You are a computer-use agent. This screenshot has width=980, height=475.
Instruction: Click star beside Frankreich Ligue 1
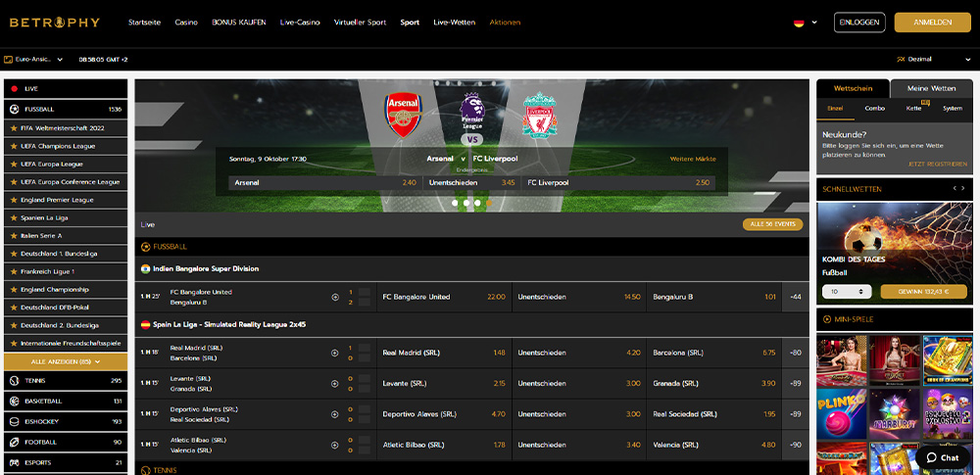(14, 272)
